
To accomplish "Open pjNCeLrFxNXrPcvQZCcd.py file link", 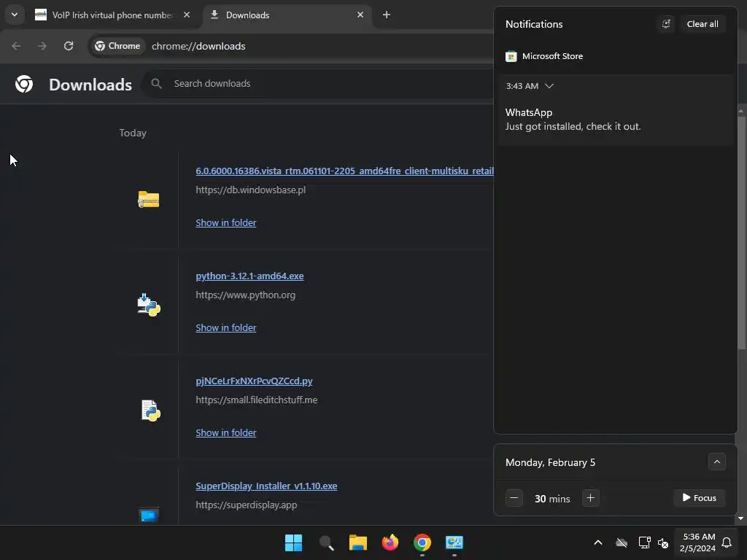I will (254, 381).
